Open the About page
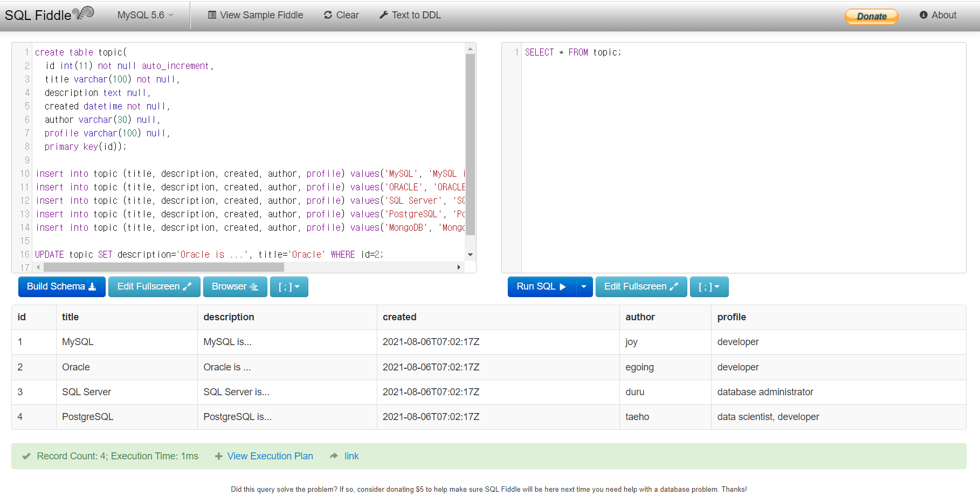 coord(938,15)
